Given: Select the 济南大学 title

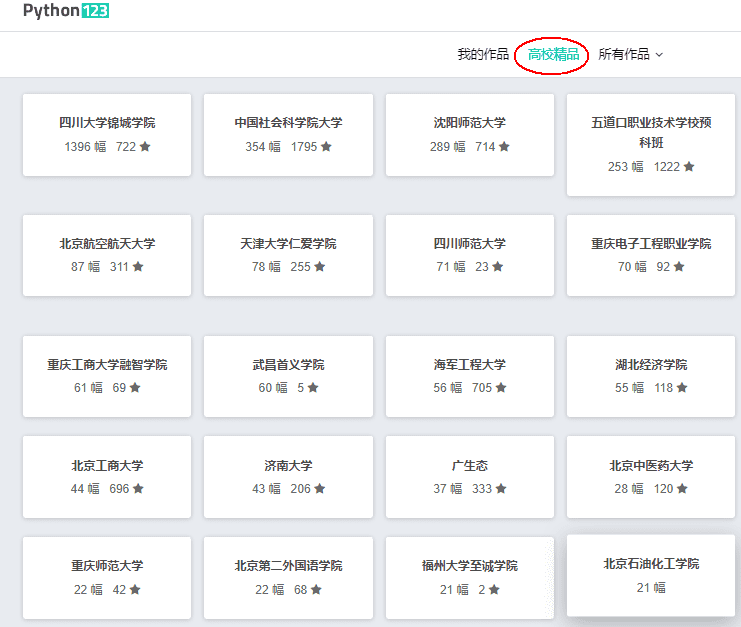Looking at the screenshot, I should (288, 466).
